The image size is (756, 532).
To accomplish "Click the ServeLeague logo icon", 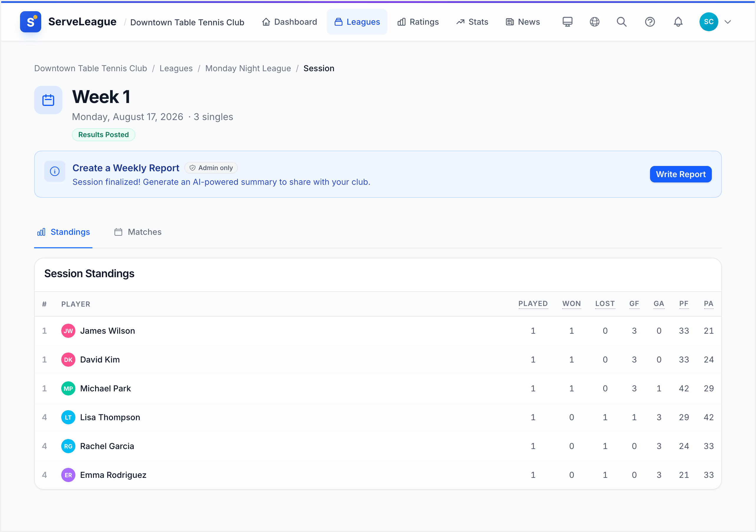I will point(31,22).
